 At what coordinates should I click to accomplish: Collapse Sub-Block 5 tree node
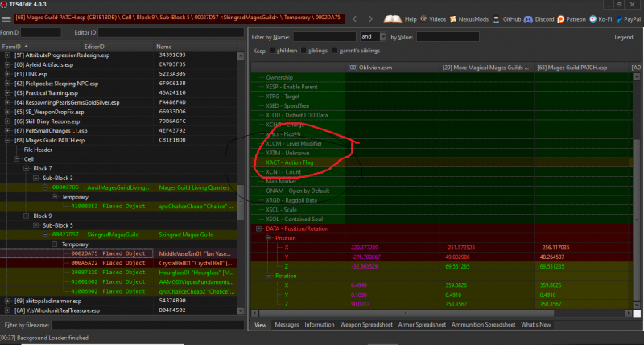35,225
